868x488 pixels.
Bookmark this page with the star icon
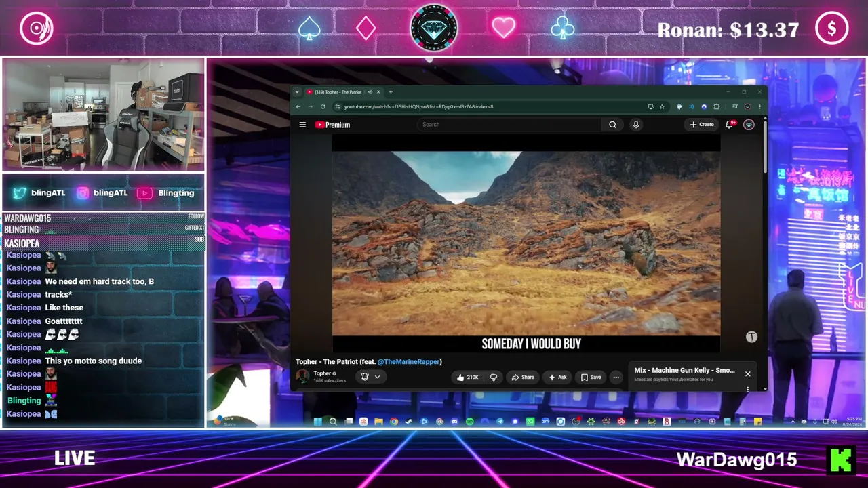coord(662,106)
